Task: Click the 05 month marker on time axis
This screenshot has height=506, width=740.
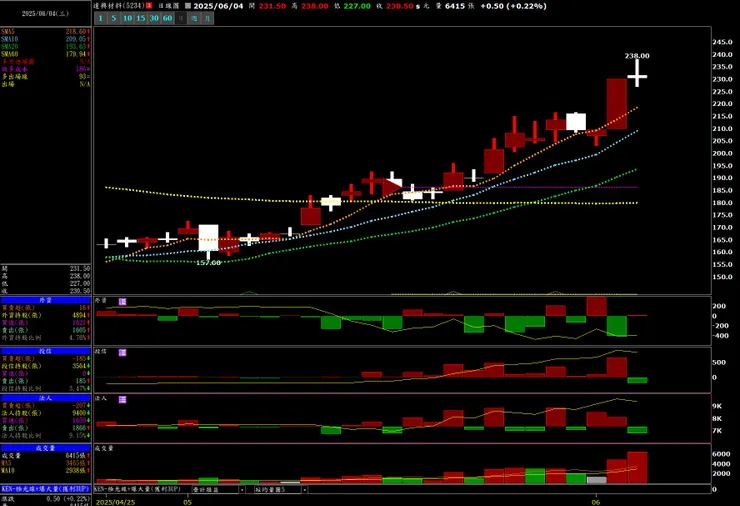Action: pos(187,502)
